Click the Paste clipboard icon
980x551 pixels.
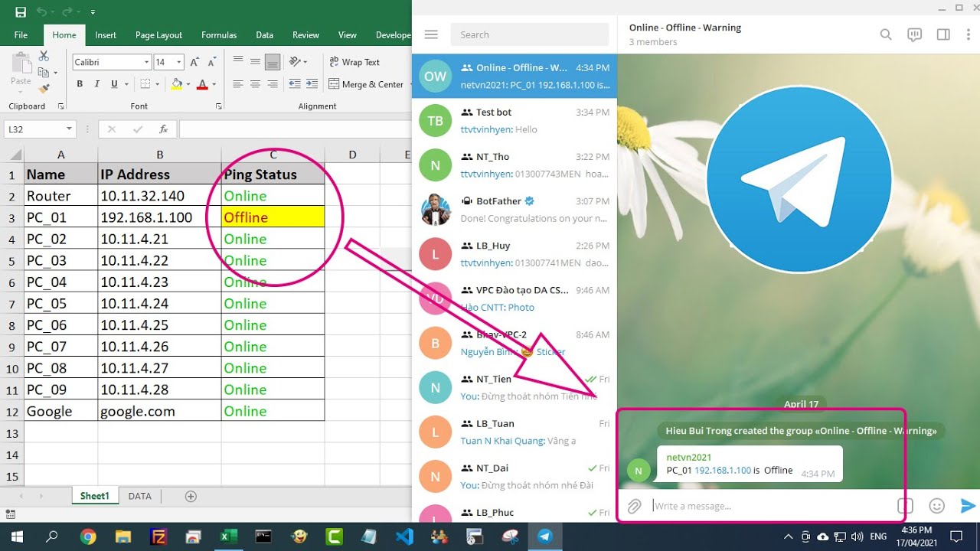(21, 64)
